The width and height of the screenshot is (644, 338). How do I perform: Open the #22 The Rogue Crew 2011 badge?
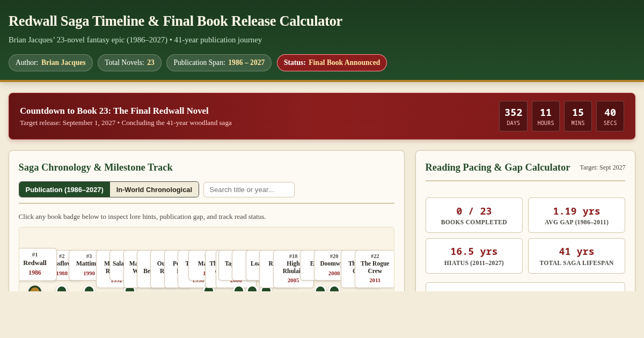[375, 269]
